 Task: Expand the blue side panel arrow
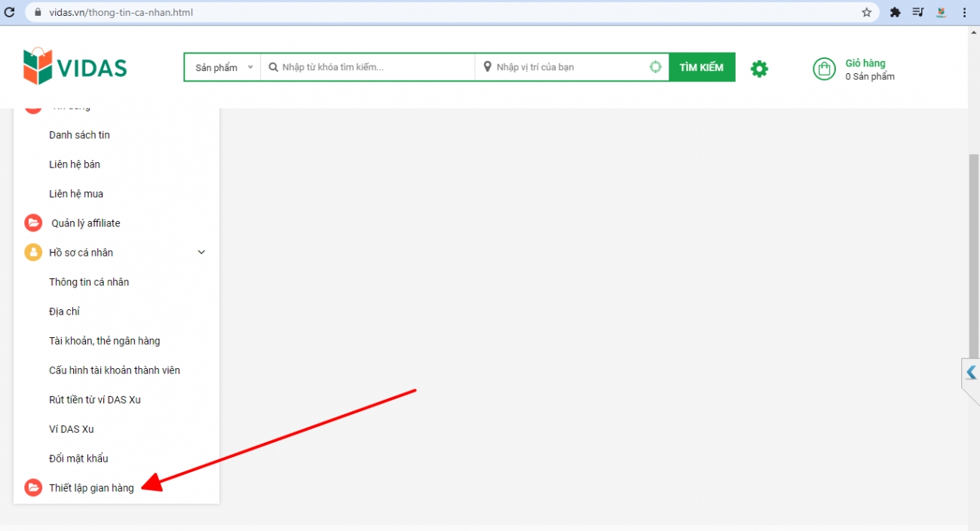pos(971,373)
